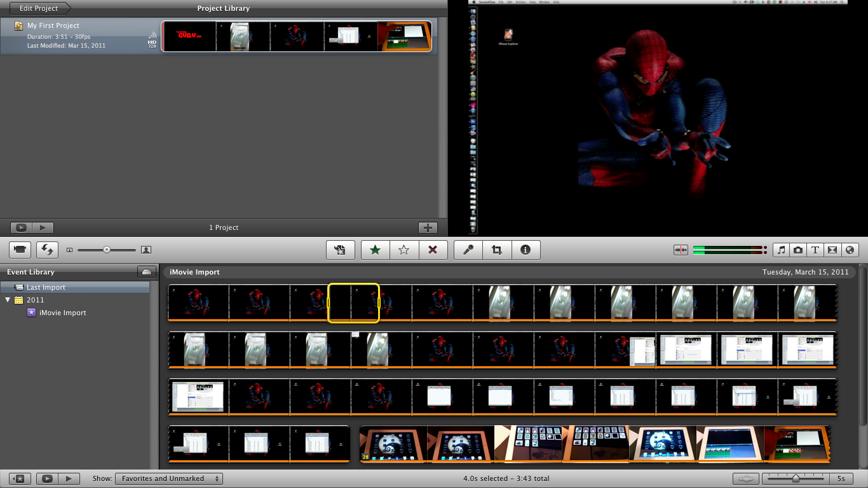868x488 pixels.
Task: Select the My First Project row
Action: click(219, 36)
